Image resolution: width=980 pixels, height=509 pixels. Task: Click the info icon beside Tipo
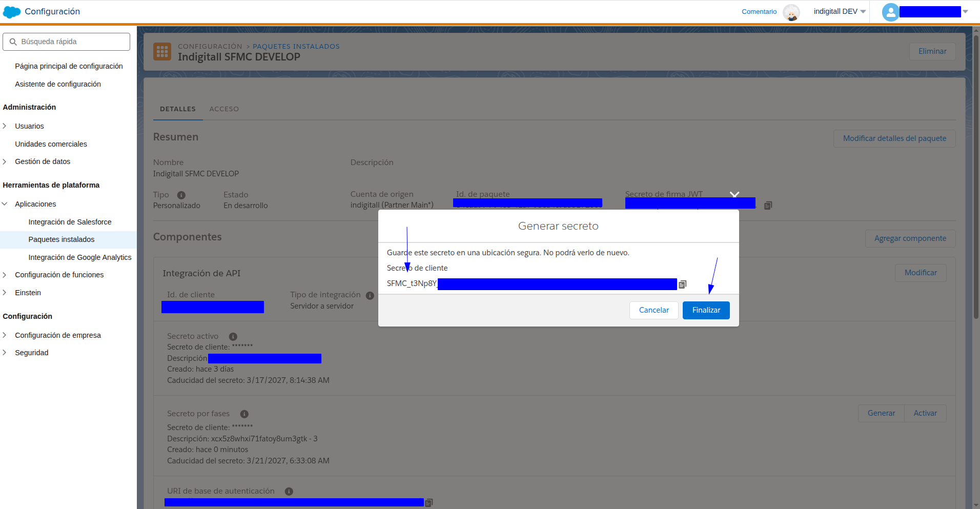click(x=181, y=195)
